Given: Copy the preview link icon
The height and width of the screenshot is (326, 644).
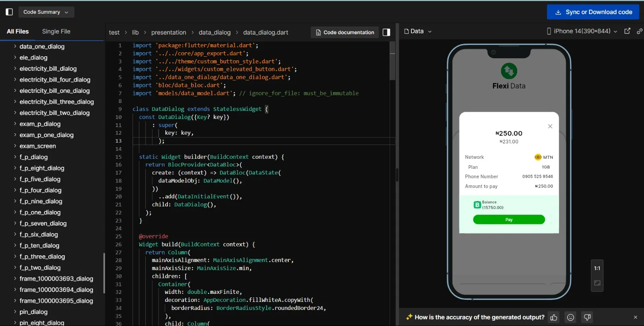Looking at the screenshot, I should [x=639, y=31].
